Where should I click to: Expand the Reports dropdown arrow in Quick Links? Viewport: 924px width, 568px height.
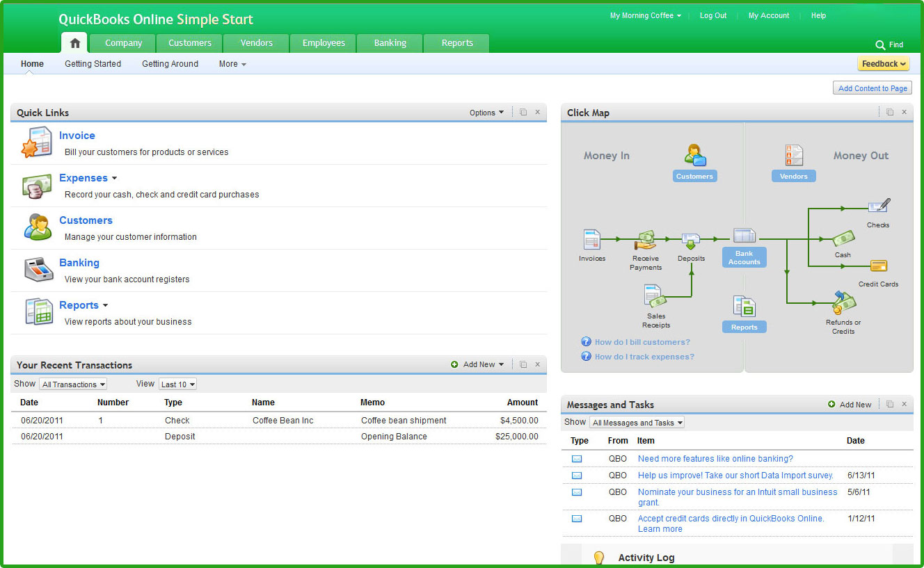point(105,306)
